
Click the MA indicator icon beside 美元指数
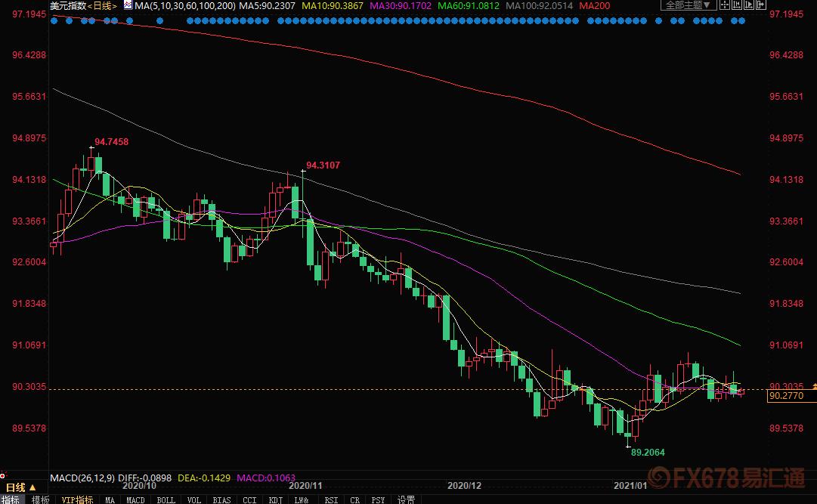128,5
